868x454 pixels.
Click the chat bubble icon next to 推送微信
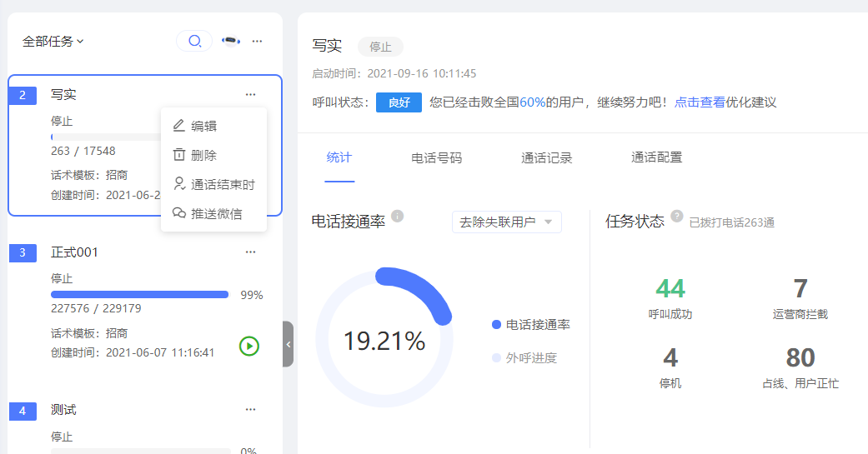(x=178, y=213)
